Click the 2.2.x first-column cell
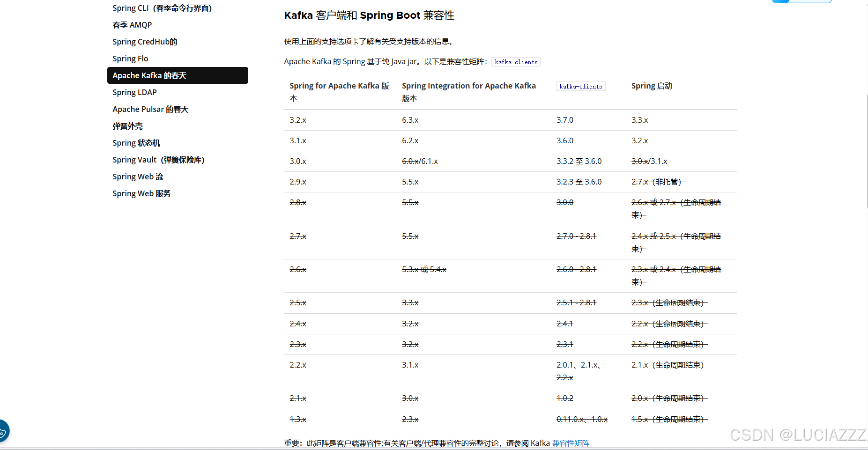The image size is (868, 450). 298,365
